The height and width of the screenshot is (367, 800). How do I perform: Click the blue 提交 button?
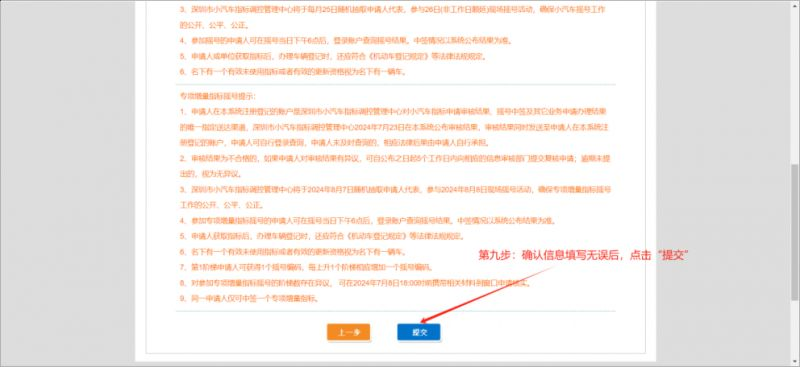point(418,332)
